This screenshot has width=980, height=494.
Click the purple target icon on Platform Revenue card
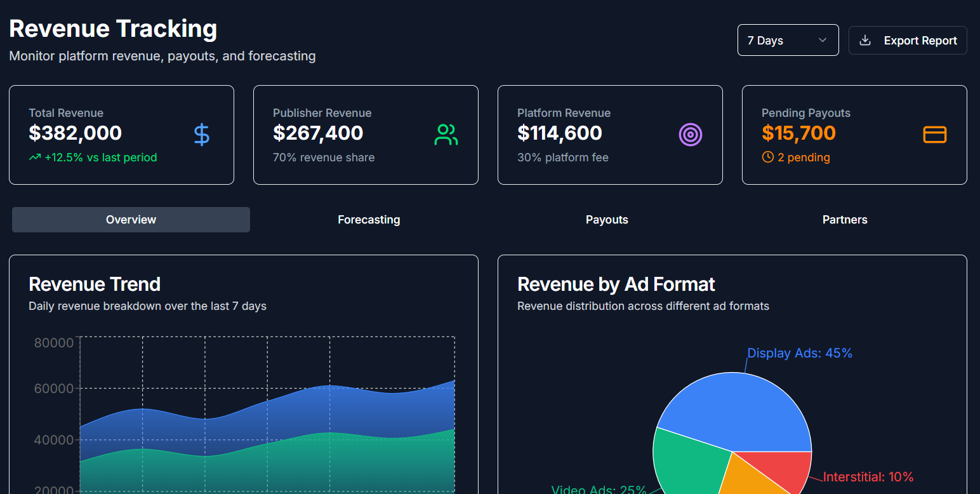(x=690, y=134)
